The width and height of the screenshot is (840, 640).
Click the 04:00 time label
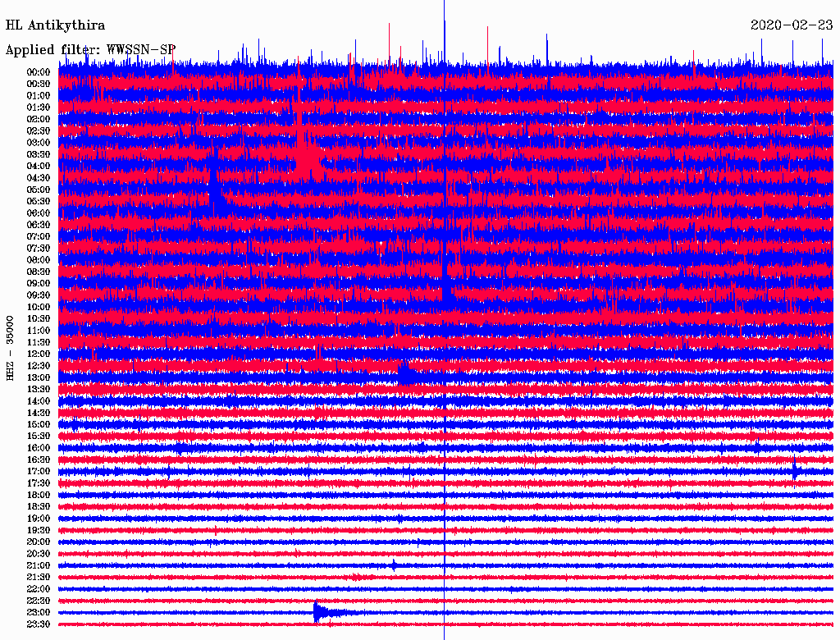pyautogui.click(x=39, y=167)
